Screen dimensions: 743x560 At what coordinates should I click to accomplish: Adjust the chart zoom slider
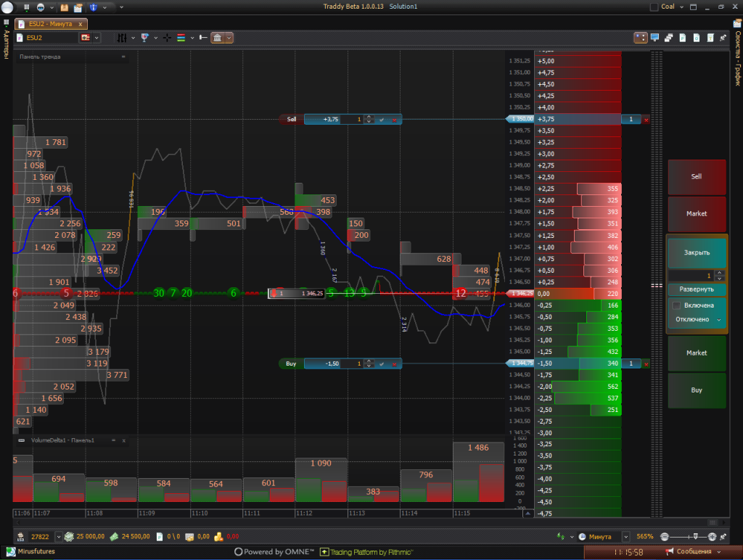coord(695,537)
